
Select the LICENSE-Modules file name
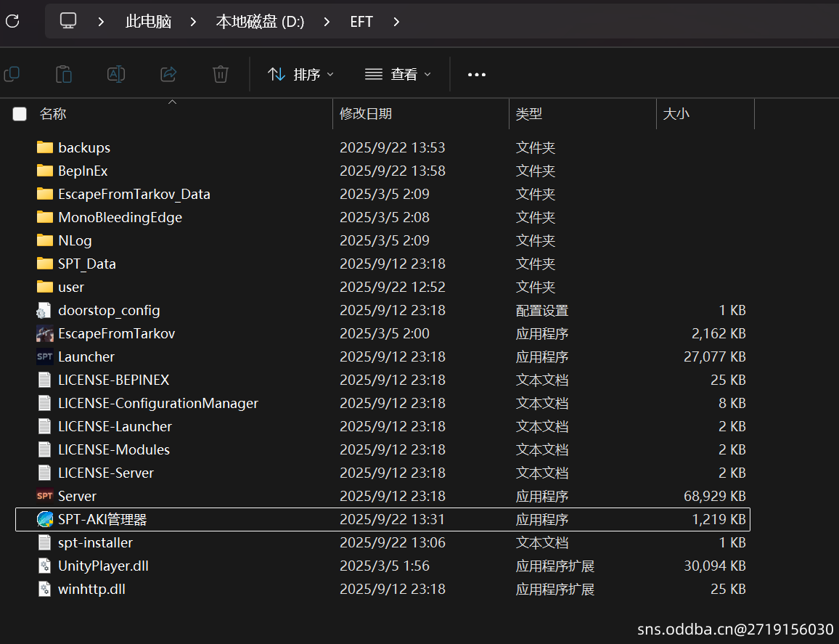[114, 449]
